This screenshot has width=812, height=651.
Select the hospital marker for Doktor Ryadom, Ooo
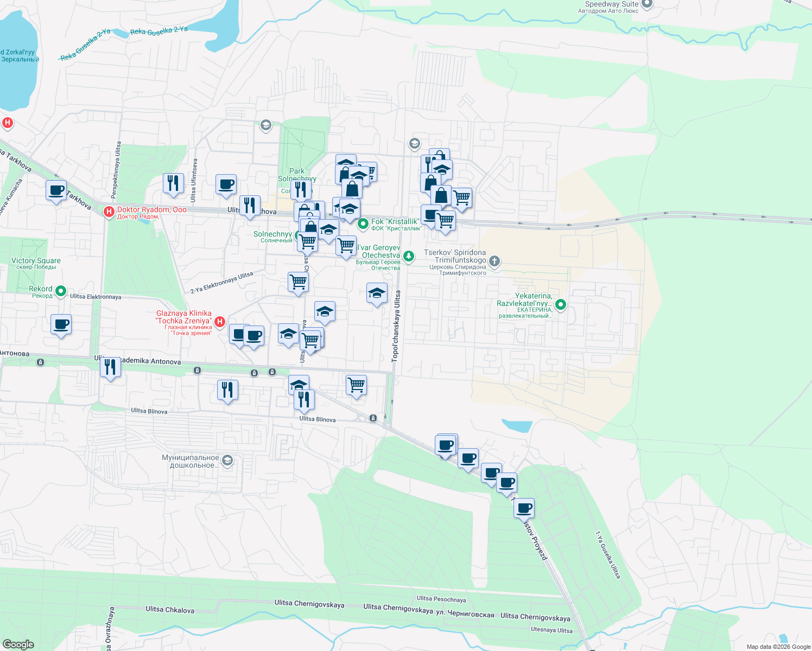(109, 212)
